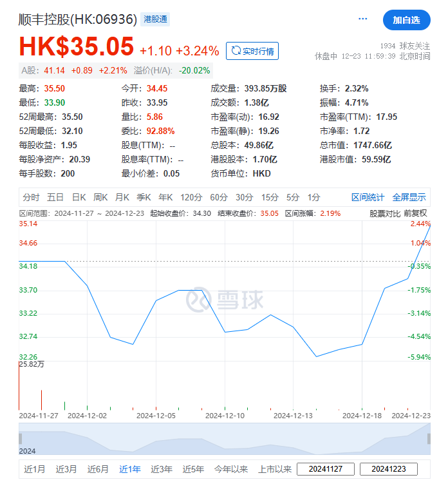Select the 近1月 range
Image resolution: width=448 pixels, height=482 pixels.
tap(34, 469)
